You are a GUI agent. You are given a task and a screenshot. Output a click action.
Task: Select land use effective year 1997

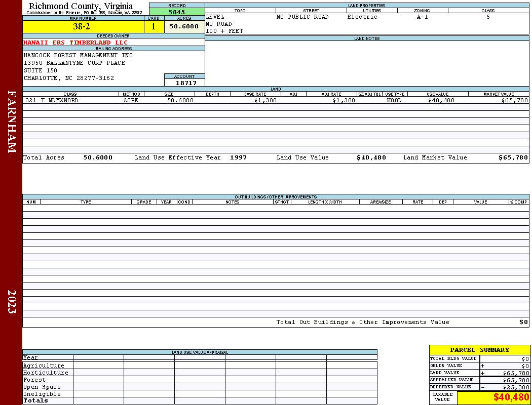(238, 157)
